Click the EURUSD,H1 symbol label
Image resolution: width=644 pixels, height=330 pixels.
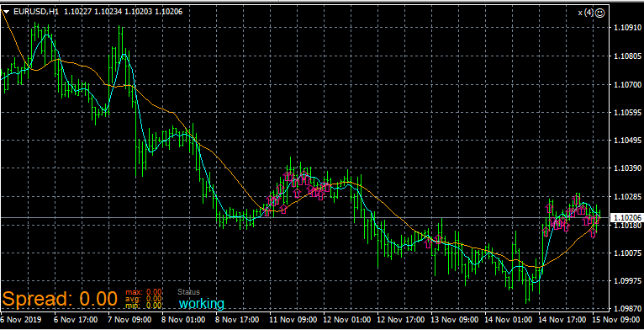[36, 12]
